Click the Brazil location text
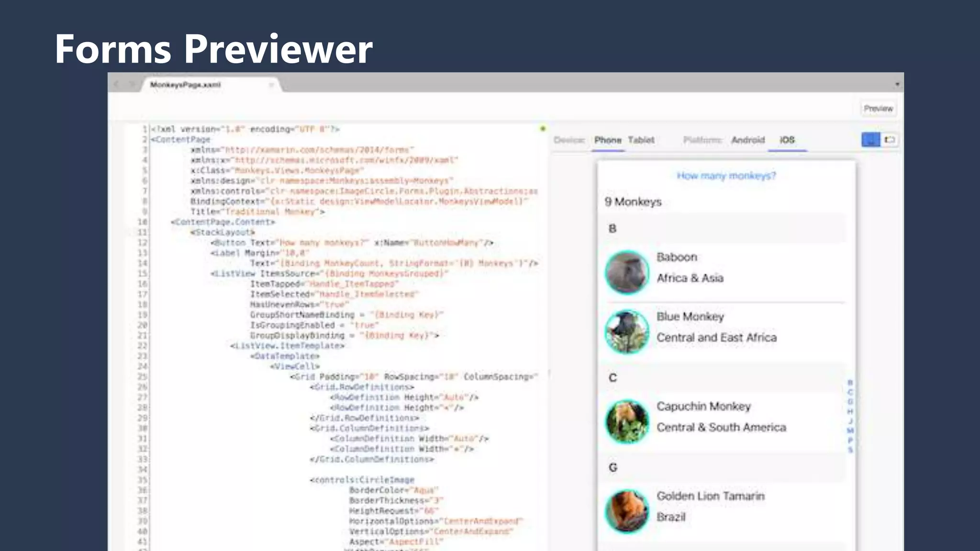Screen dimensions: 980x551 click(671, 517)
